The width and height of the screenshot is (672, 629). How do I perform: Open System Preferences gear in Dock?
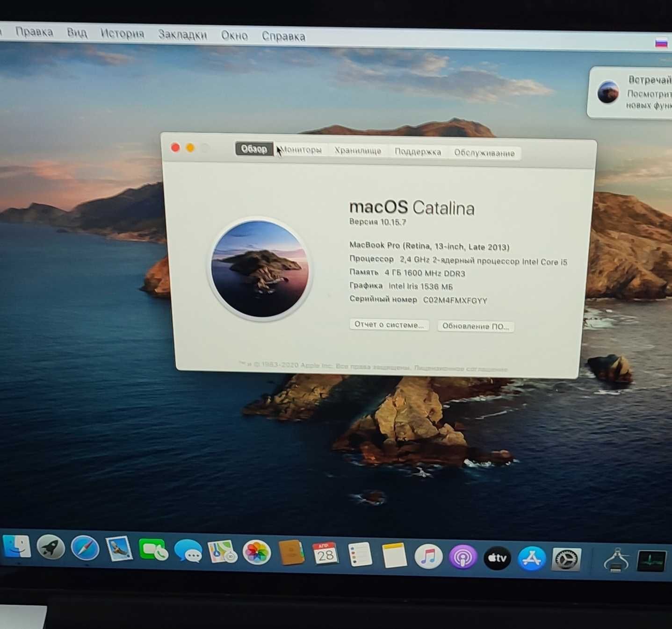tap(566, 559)
